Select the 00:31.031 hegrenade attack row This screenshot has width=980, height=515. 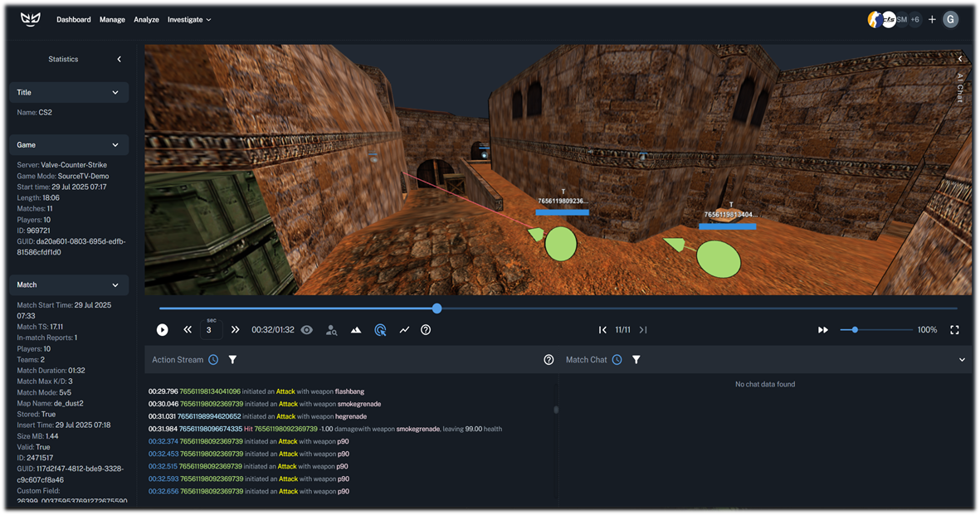tap(257, 417)
